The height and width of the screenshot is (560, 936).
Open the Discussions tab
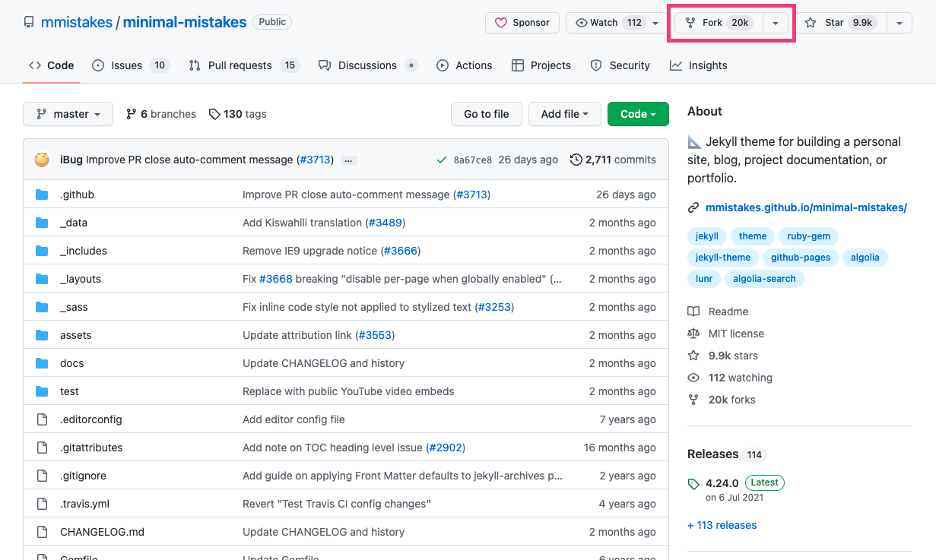[x=368, y=65]
